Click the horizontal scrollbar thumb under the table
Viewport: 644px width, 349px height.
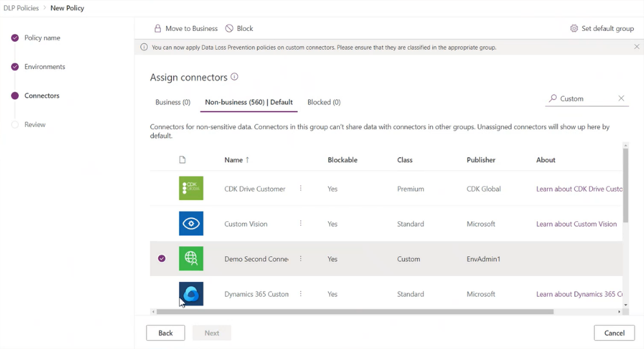(355, 312)
